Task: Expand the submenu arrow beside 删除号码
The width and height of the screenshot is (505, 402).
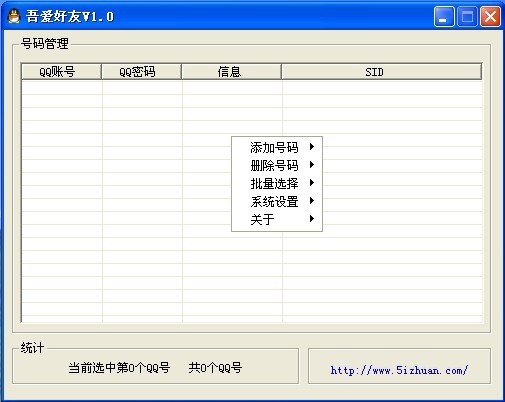Action: click(312, 165)
